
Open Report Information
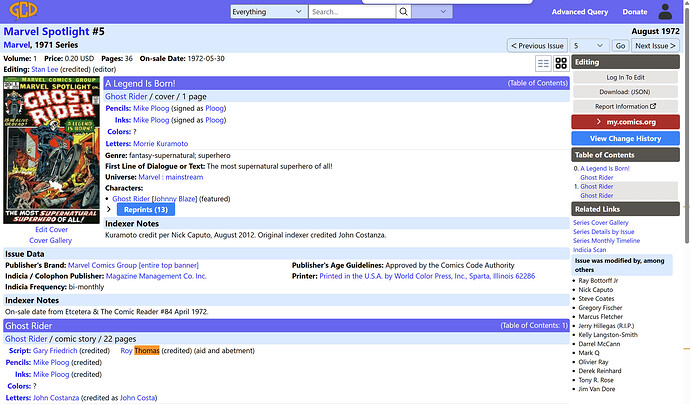[x=625, y=107]
